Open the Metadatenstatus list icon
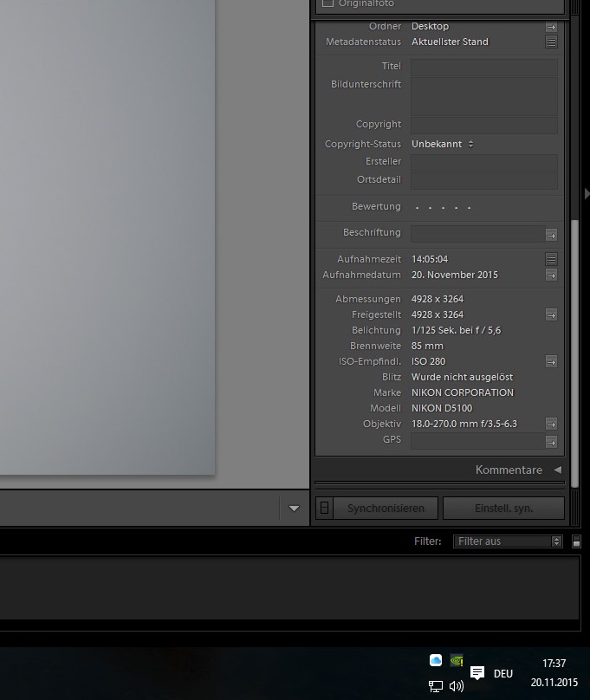Image resolution: width=590 pixels, height=700 pixels. point(551,42)
